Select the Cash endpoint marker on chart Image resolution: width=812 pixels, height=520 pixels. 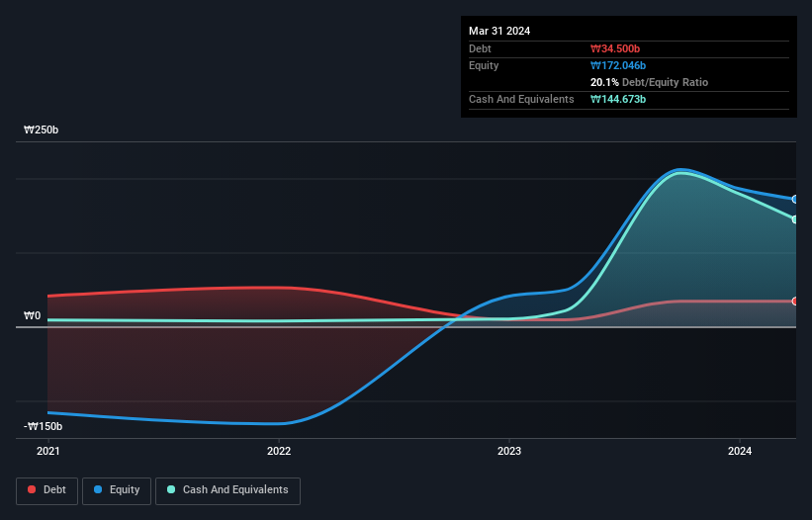coord(795,219)
